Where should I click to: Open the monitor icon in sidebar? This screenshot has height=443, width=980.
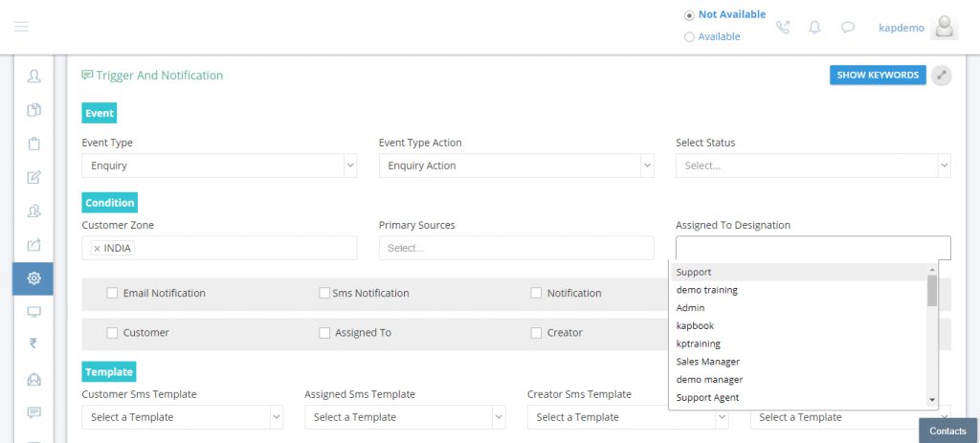[x=33, y=311]
